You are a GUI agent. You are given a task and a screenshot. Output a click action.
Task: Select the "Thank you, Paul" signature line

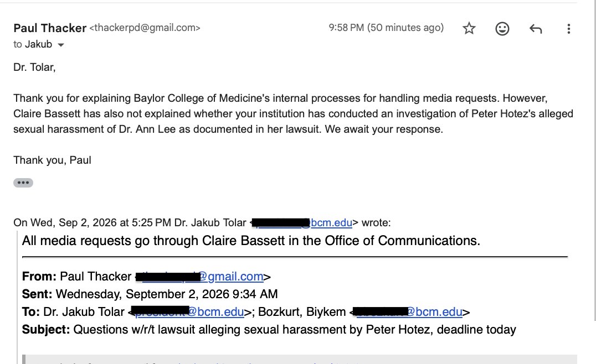52,160
